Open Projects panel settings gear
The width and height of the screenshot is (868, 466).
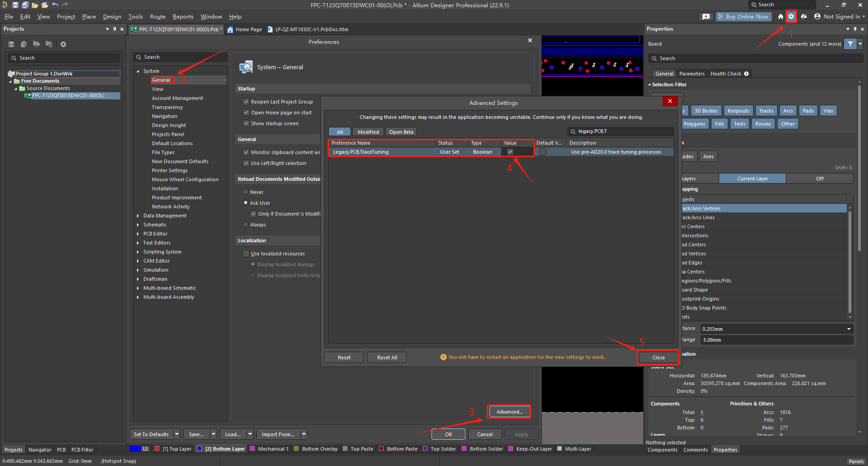63,44
